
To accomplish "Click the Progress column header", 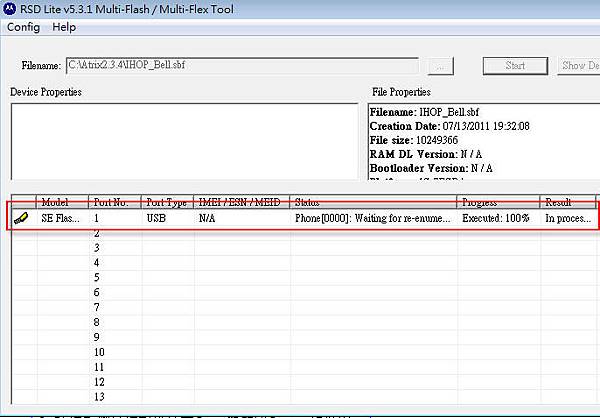I will [498, 202].
